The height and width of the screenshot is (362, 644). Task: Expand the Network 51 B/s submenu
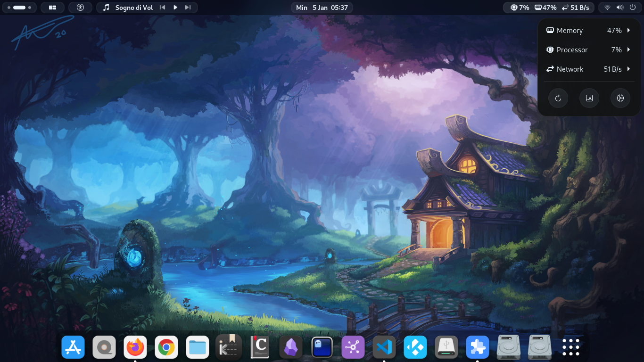(589, 69)
